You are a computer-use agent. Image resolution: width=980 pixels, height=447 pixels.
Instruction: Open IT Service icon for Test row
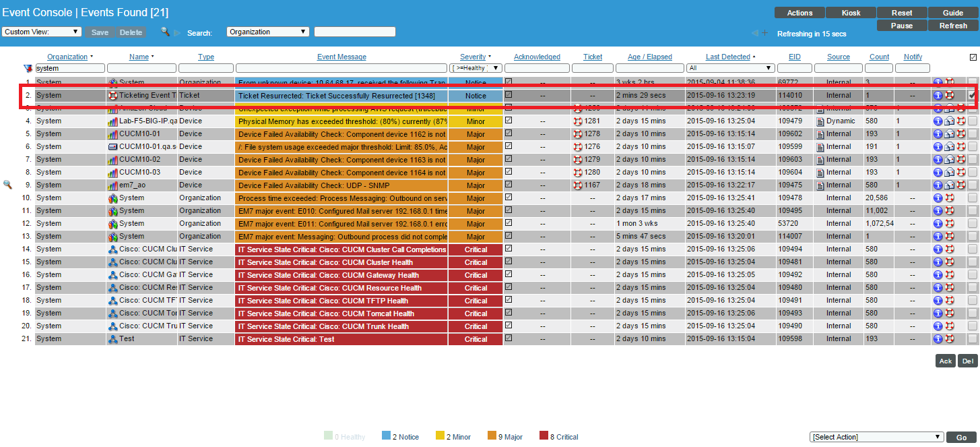(x=113, y=339)
